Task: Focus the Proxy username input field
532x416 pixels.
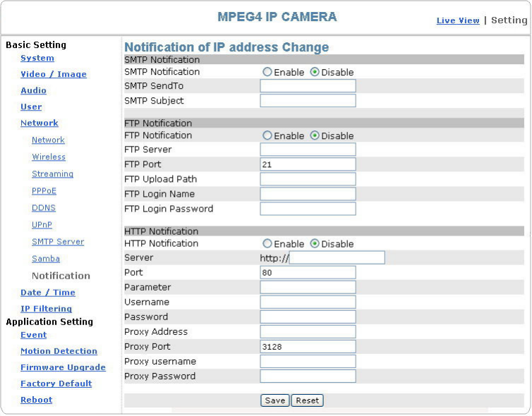Action: 308,362
